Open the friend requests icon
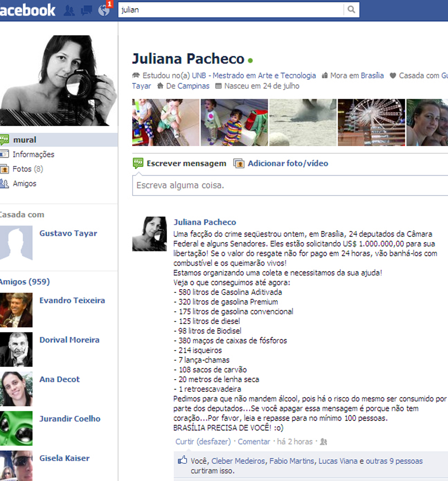Viewport: 448px width, 481px height. click(x=69, y=10)
